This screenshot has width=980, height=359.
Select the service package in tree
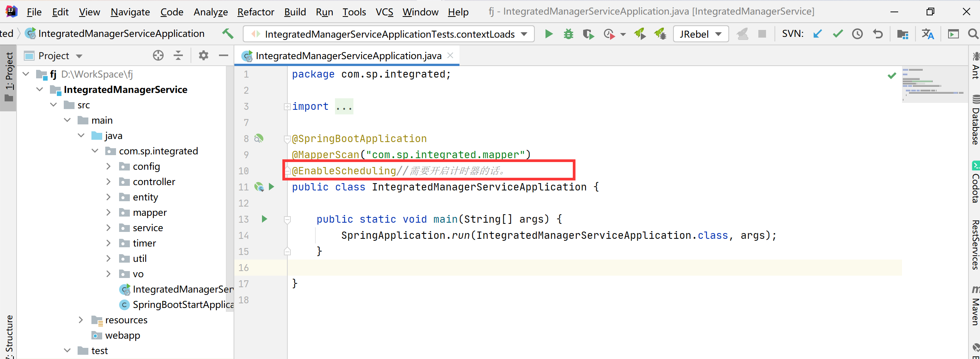[148, 228]
